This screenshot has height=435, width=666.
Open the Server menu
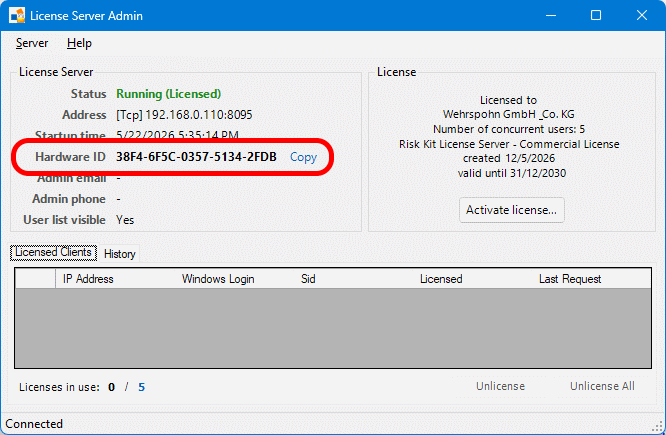(x=32, y=43)
